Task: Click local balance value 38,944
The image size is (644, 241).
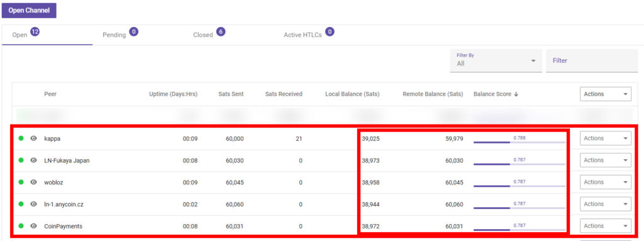Action: 370,204
